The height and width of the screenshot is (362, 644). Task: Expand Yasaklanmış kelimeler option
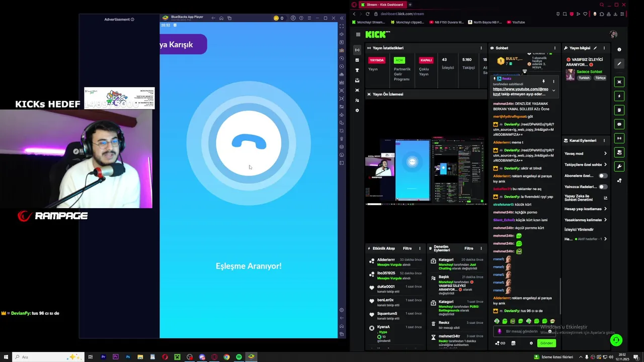585,220
